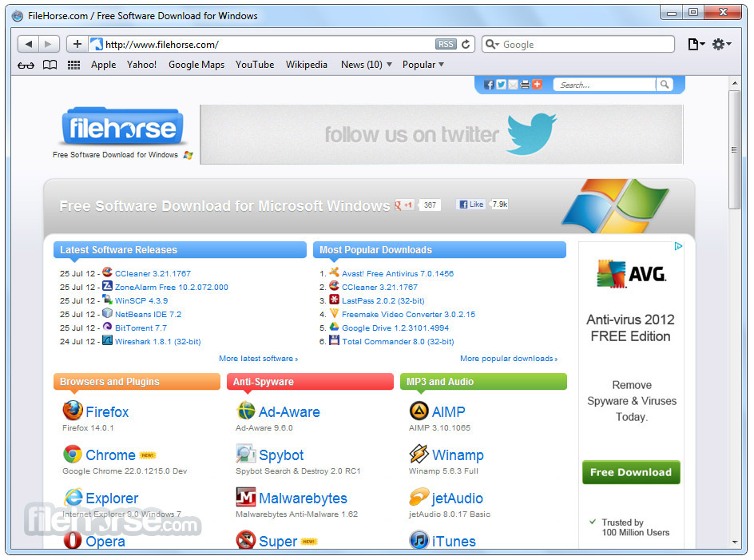This screenshot has height=560, width=754.
Task: Open LastPass 2.0.2 (32-bit) link
Action: [383, 300]
